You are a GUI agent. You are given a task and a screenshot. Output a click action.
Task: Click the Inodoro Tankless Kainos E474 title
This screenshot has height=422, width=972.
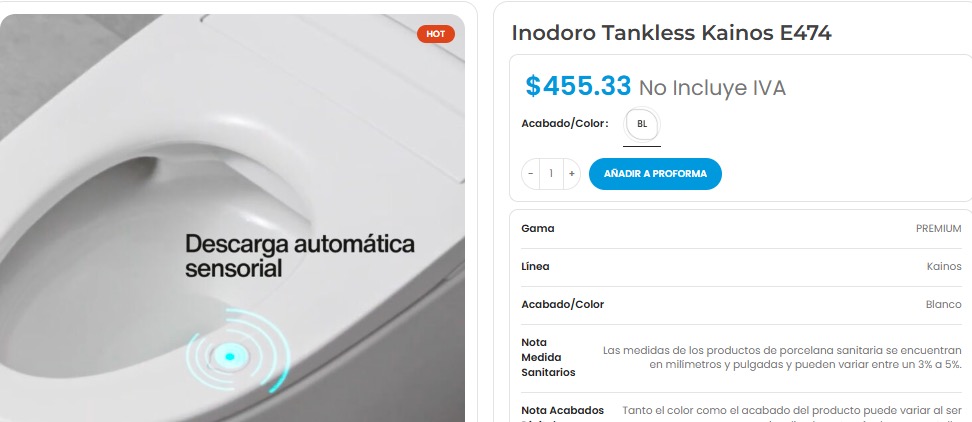(671, 33)
